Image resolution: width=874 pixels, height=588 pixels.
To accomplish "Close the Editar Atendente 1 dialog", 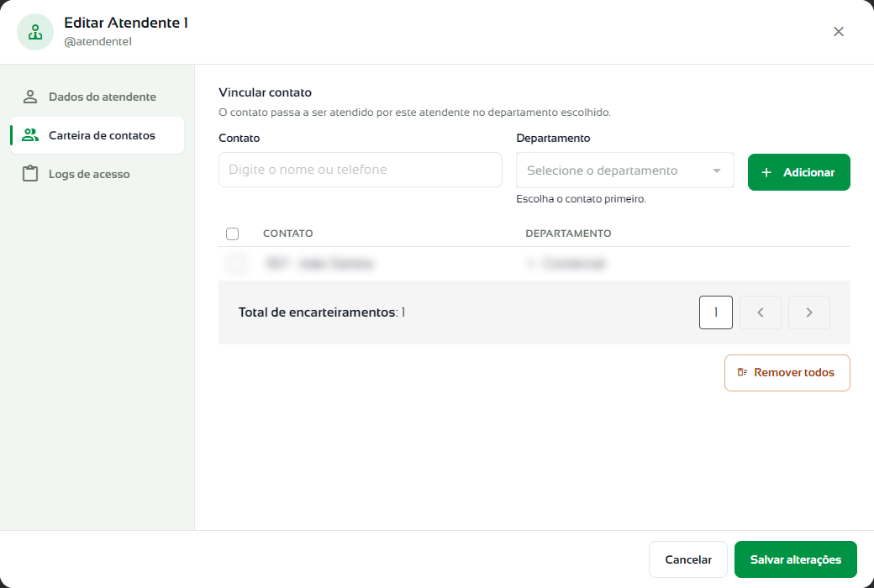I will click(x=839, y=32).
